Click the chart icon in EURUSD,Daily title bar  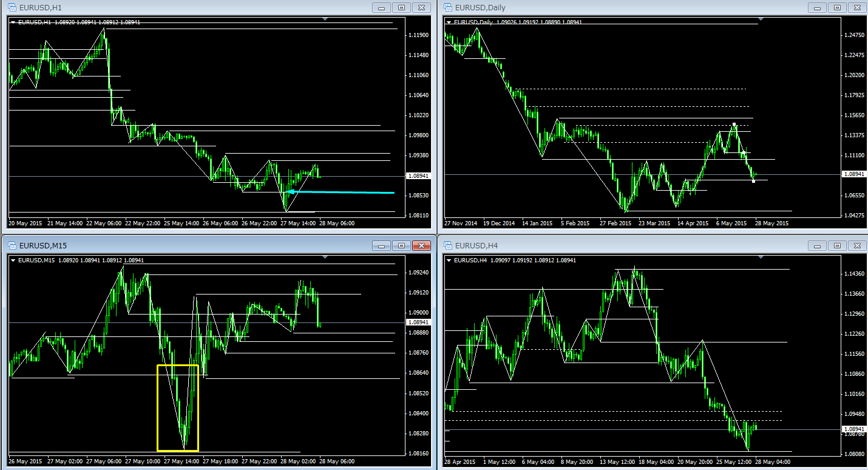pos(448,7)
